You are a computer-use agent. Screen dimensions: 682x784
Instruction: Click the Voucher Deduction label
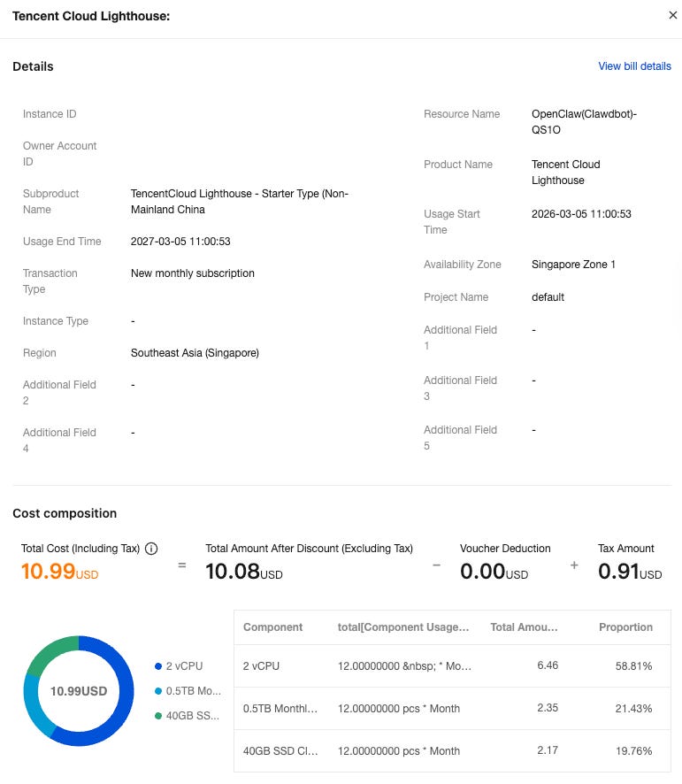pos(505,549)
